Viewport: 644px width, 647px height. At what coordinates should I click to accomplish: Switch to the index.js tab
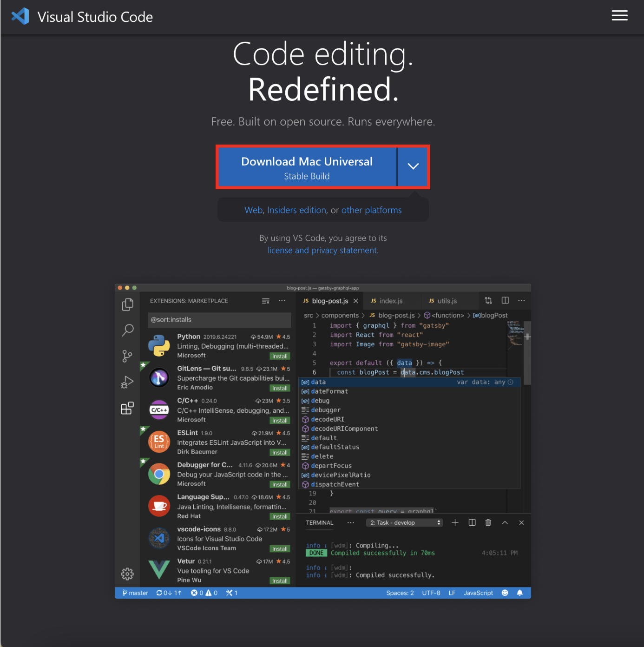coord(392,301)
